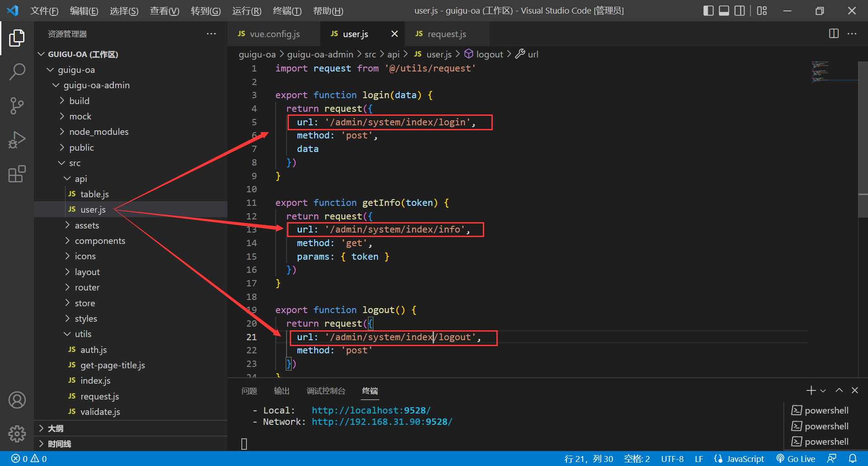Open table.js in the file explorer
The height and width of the screenshot is (466, 868).
point(94,194)
